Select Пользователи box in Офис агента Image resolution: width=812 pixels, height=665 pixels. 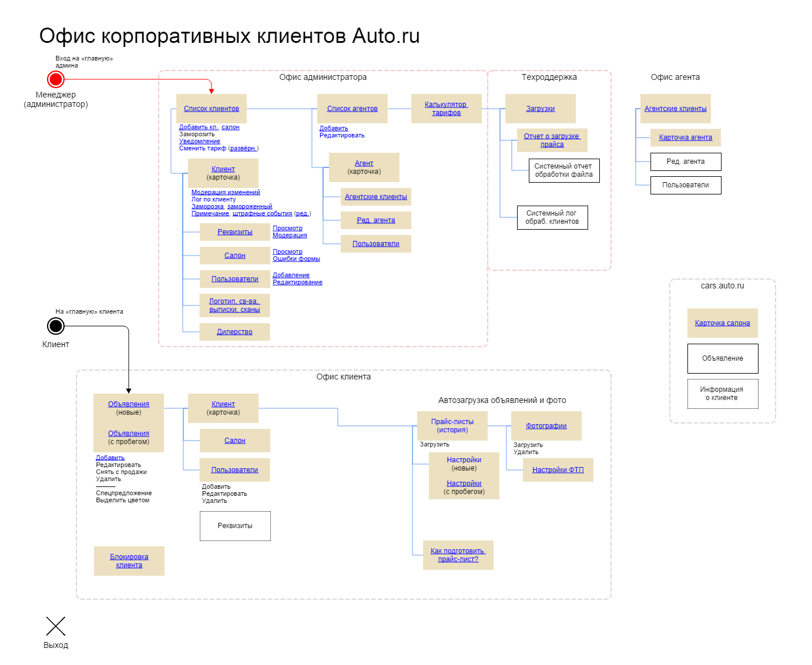pyautogui.click(x=686, y=185)
